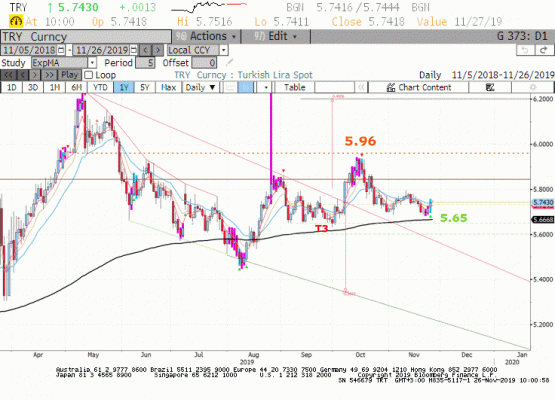555x400 pixels.
Task: Click the Play button
Action: tap(69, 75)
